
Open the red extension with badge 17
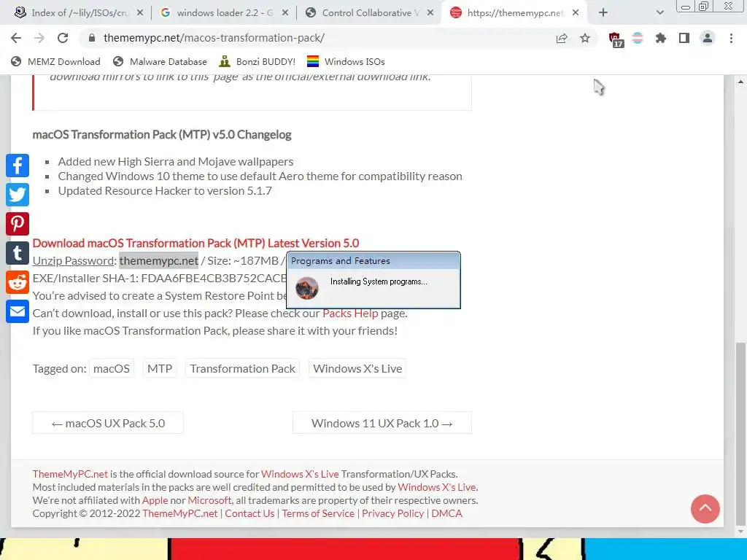615,39
